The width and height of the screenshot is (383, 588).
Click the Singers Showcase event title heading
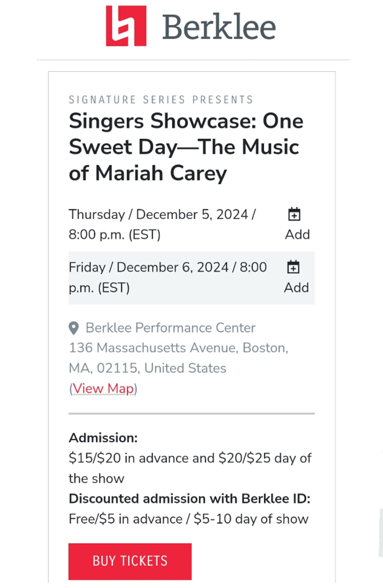pos(186,147)
